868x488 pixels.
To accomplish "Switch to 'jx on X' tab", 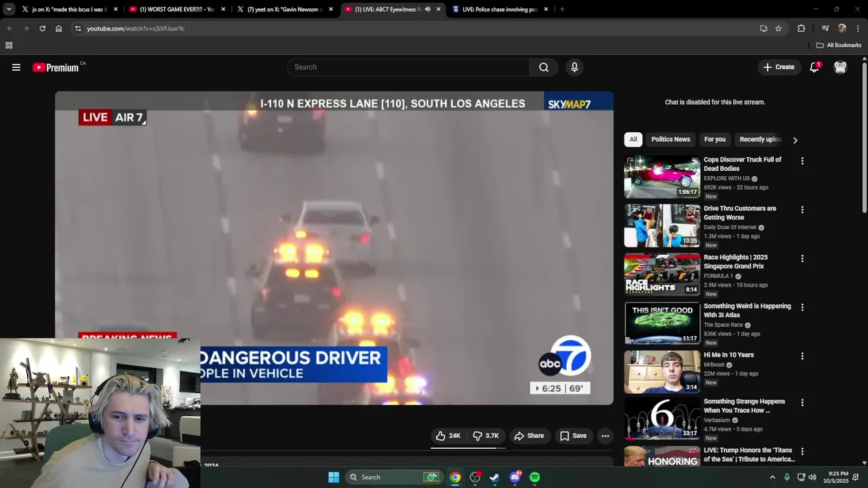I will 70,9.
